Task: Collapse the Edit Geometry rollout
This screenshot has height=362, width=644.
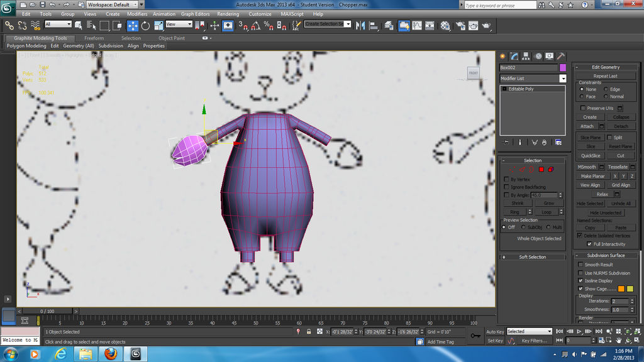Action: coord(606,67)
